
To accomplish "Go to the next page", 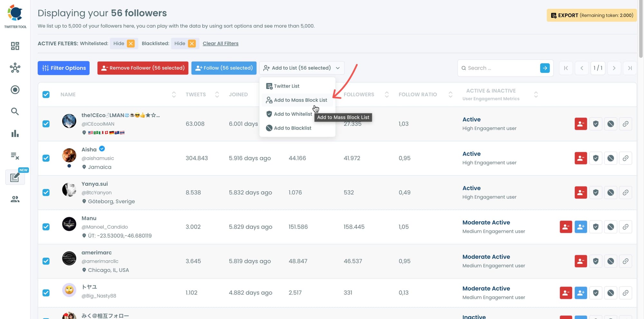I will tap(614, 68).
